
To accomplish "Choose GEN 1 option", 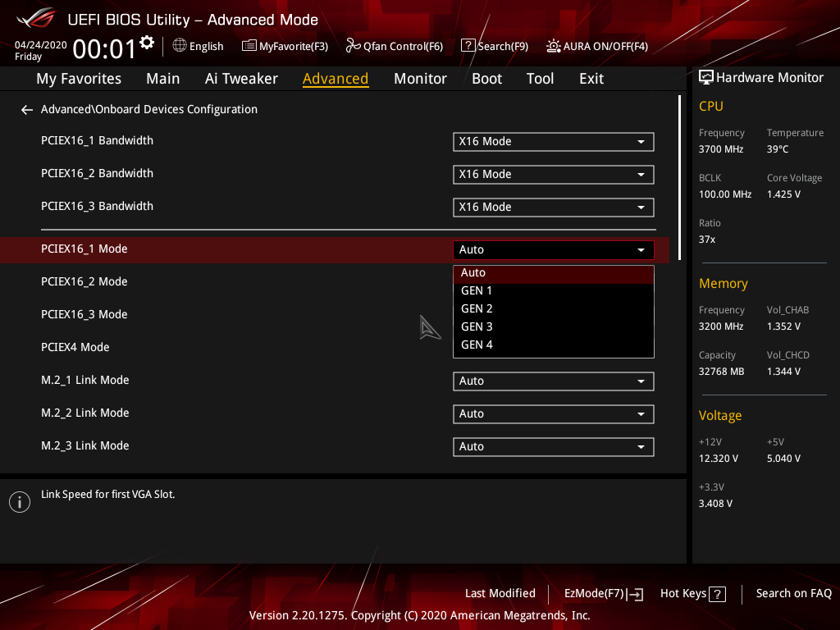I will [x=554, y=291].
